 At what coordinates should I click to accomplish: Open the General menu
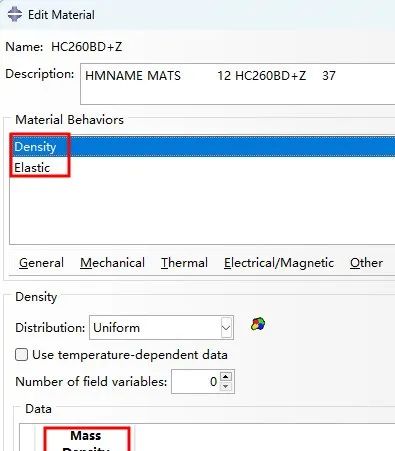click(41, 263)
